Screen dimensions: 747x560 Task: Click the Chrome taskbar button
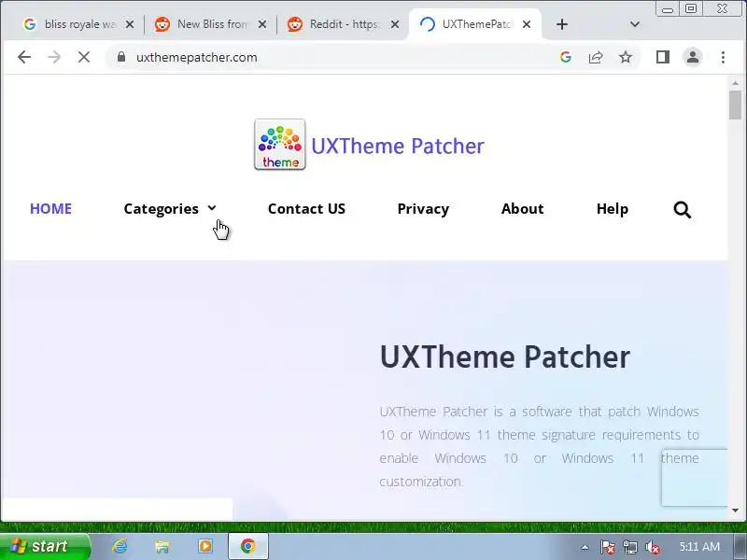[248, 546]
